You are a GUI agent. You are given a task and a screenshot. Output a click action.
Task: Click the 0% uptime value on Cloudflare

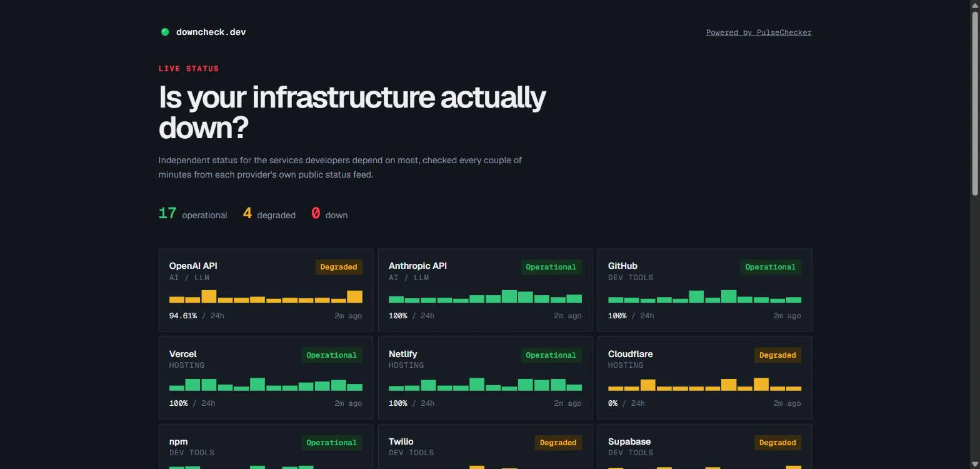(x=612, y=403)
